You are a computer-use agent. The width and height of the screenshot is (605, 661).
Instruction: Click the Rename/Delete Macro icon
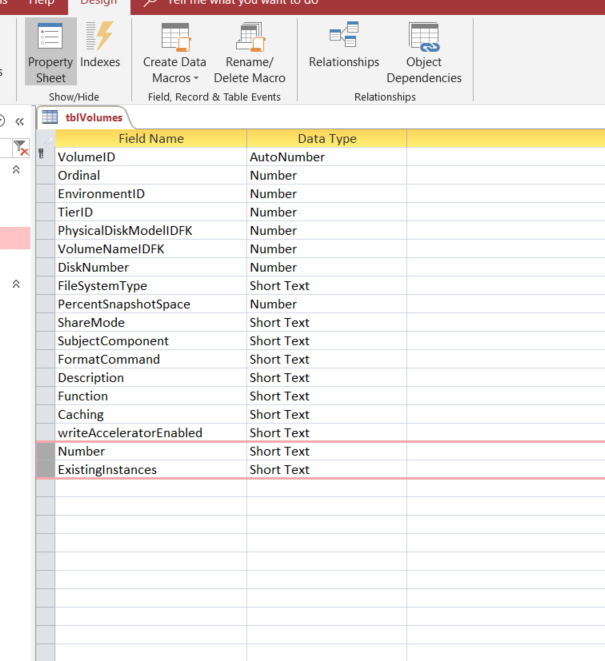pos(249,38)
